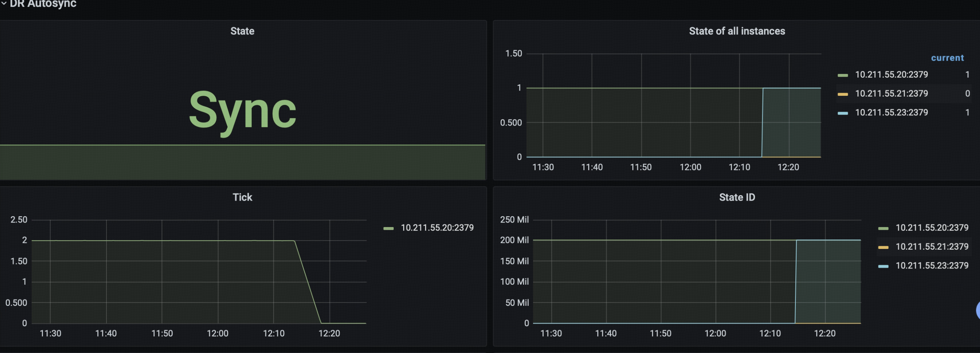
Task: Toggle 10.211.55.20:2379 series in State ID legend
Action: tap(932, 228)
